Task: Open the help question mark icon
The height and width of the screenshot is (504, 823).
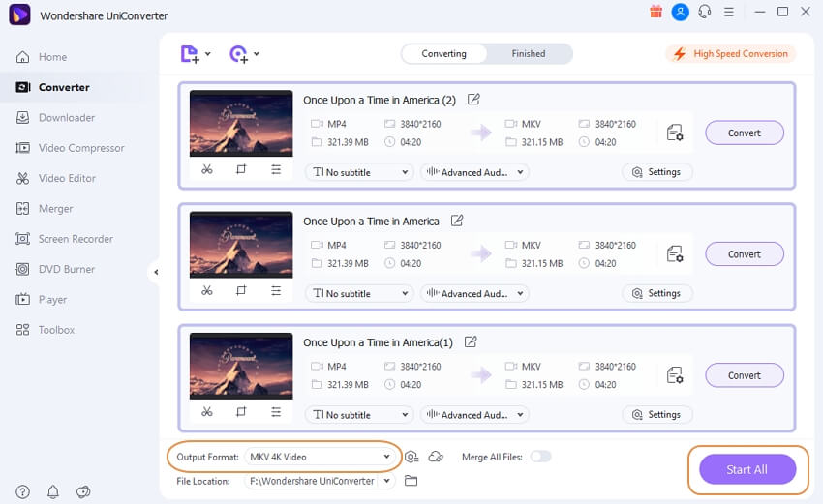Action: coord(22,492)
